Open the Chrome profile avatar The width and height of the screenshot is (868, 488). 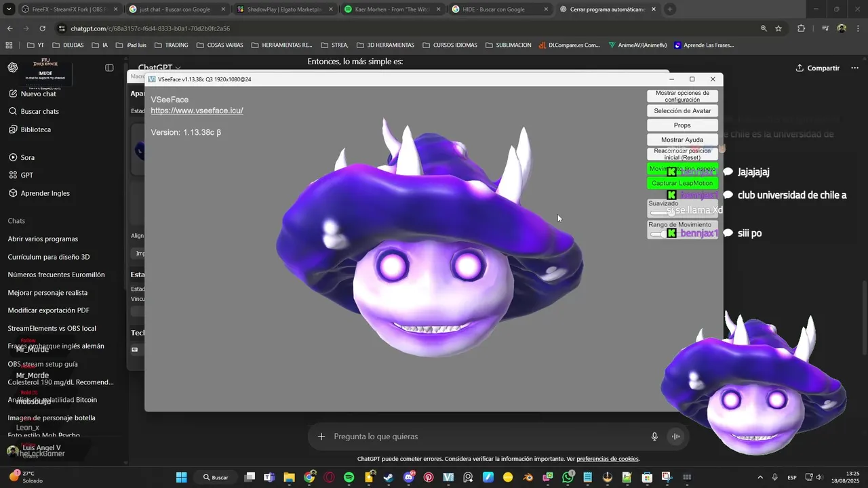coord(842,28)
